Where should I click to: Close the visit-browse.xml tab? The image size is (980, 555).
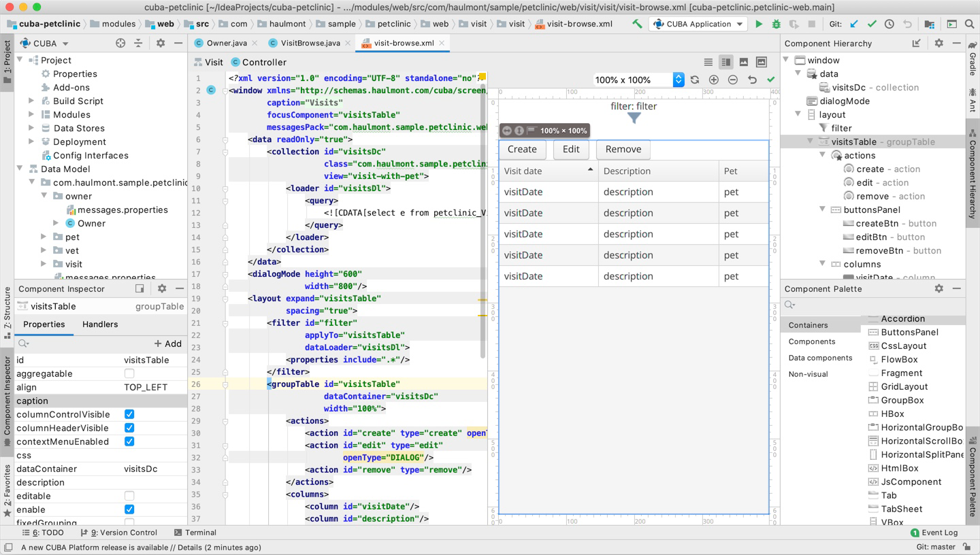tap(442, 43)
